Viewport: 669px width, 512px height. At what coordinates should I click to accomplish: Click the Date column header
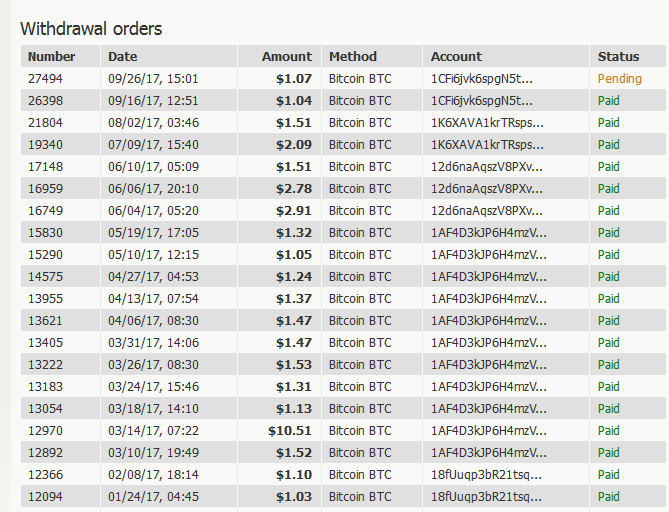123,57
